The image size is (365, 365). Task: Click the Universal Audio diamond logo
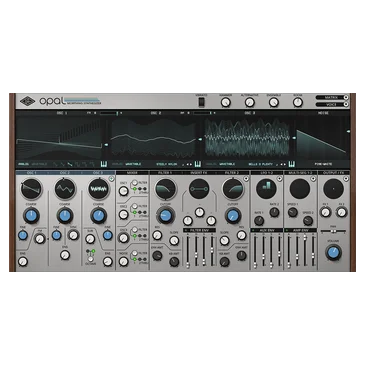tap(27, 101)
